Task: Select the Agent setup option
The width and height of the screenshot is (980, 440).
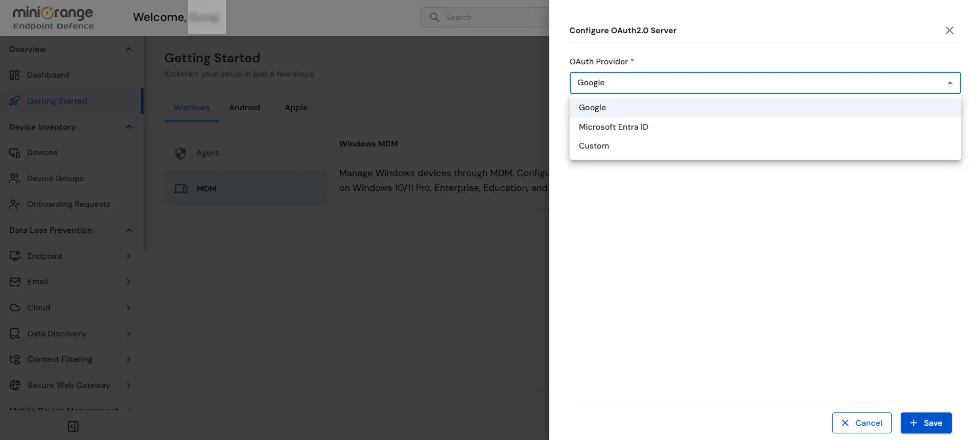Action: point(245,153)
